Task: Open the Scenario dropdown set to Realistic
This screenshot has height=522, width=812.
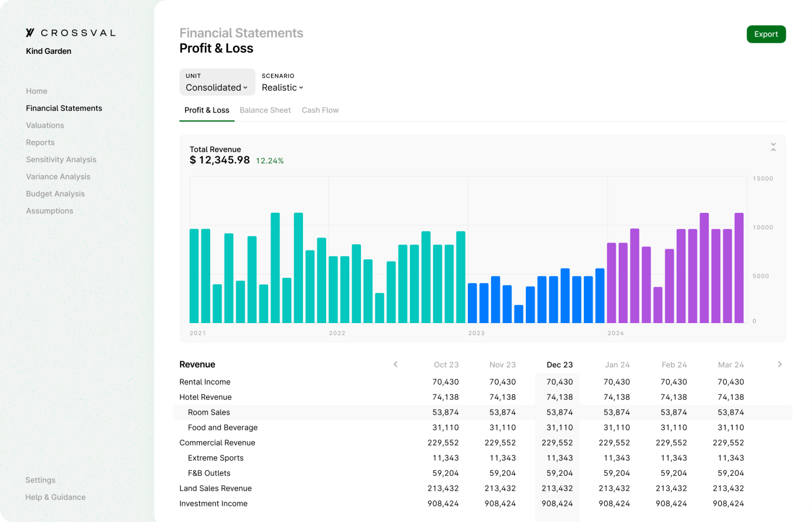Action: click(282, 87)
